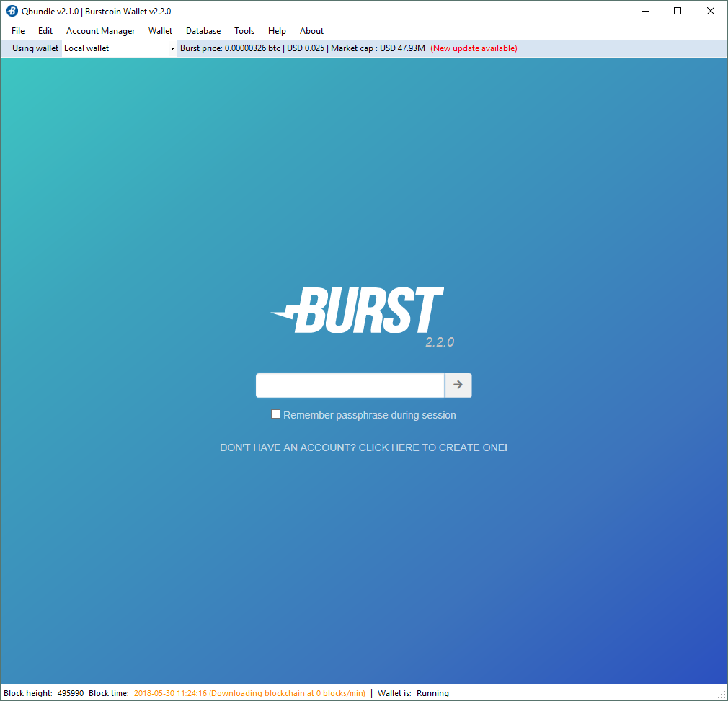The width and height of the screenshot is (728, 701).
Task: Click the create an account link
Action: click(363, 447)
